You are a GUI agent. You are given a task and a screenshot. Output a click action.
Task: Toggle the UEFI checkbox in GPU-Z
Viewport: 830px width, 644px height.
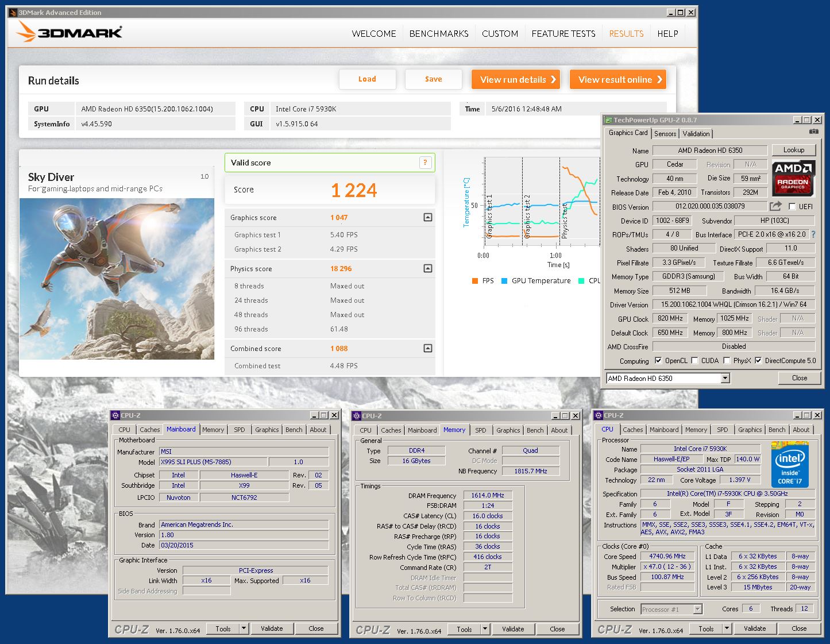pyautogui.click(x=792, y=206)
